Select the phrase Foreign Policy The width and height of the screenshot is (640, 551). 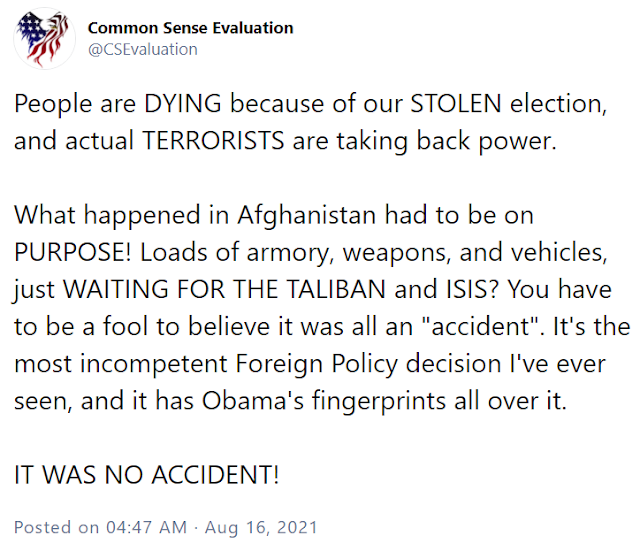coord(316,364)
